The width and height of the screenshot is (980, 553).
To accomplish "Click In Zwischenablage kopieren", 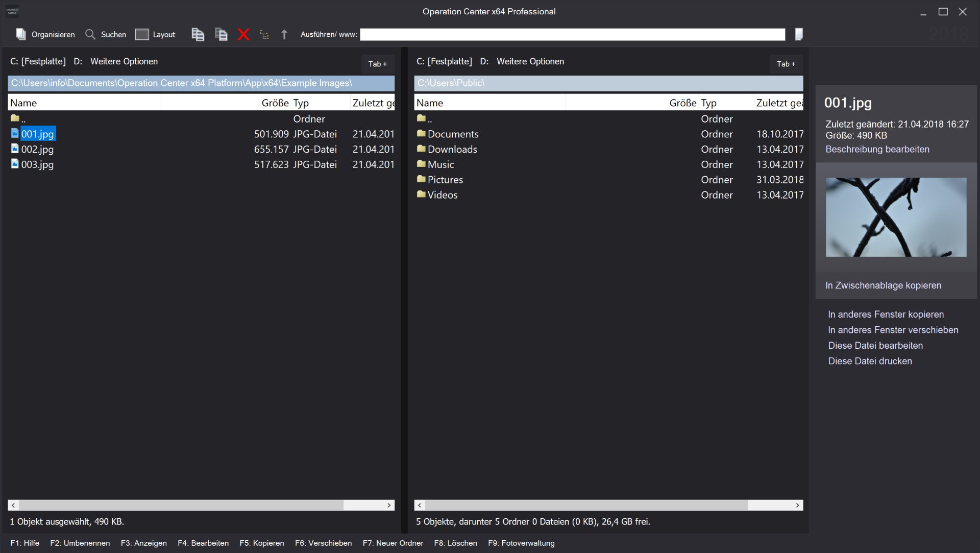I will (x=883, y=285).
